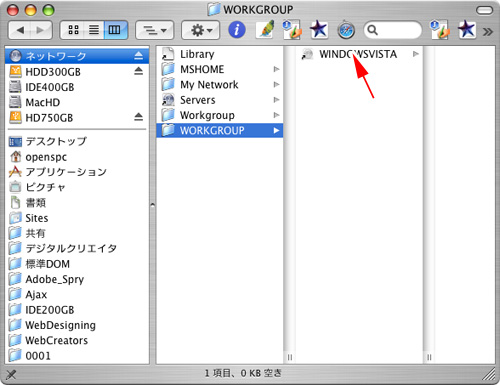Open 0001 folder in sidebar
This screenshot has height=385, width=500.
pos(77,356)
